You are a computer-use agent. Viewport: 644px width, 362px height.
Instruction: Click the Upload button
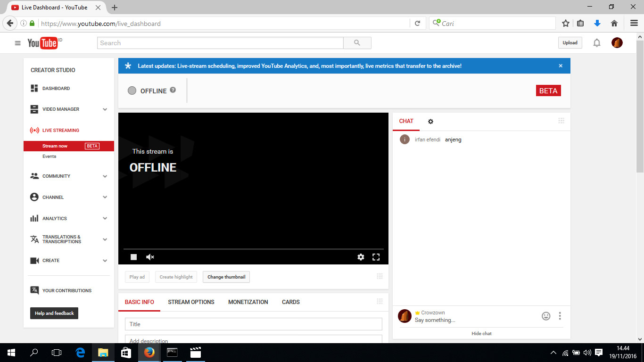[570, 43]
